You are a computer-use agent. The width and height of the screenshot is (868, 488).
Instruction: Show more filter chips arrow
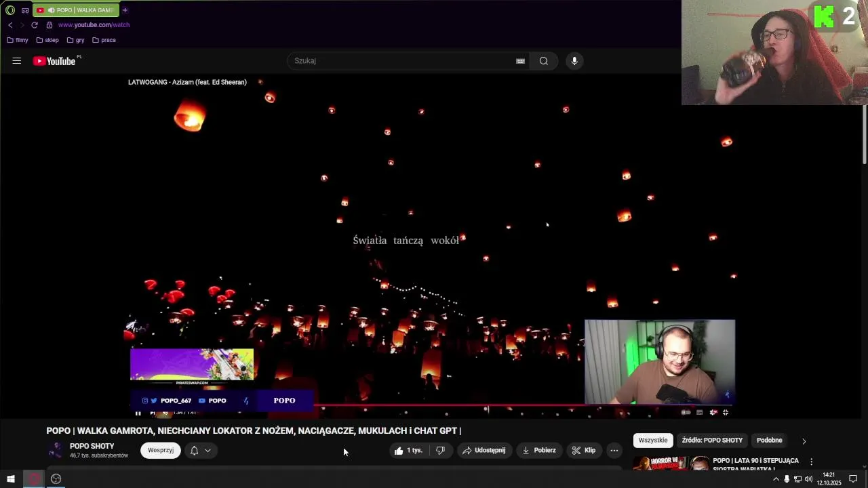click(804, 441)
